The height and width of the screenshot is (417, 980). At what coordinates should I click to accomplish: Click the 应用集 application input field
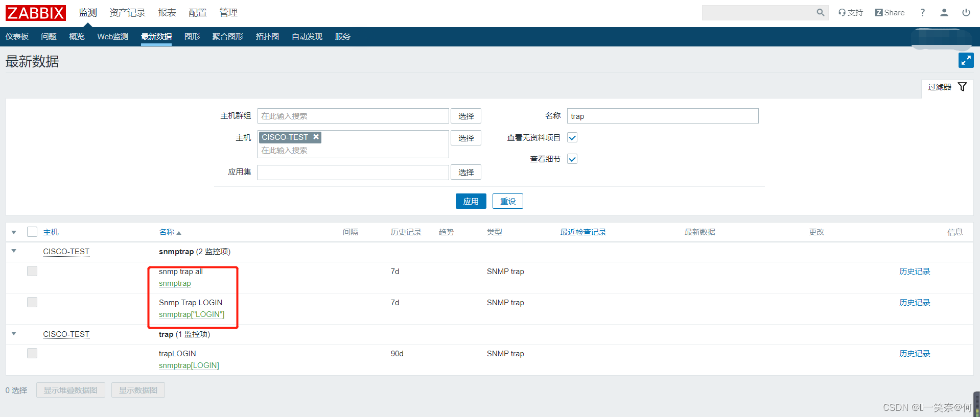[353, 173]
